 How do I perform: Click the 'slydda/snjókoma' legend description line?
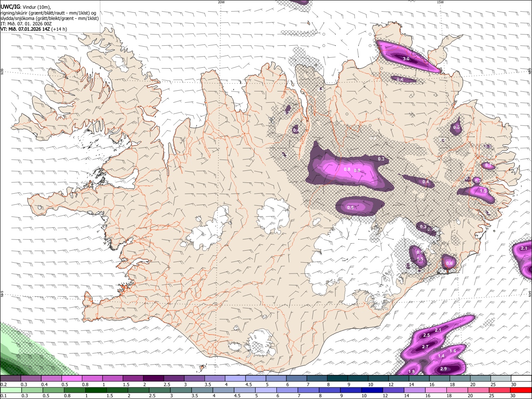pyautogui.click(x=49, y=18)
